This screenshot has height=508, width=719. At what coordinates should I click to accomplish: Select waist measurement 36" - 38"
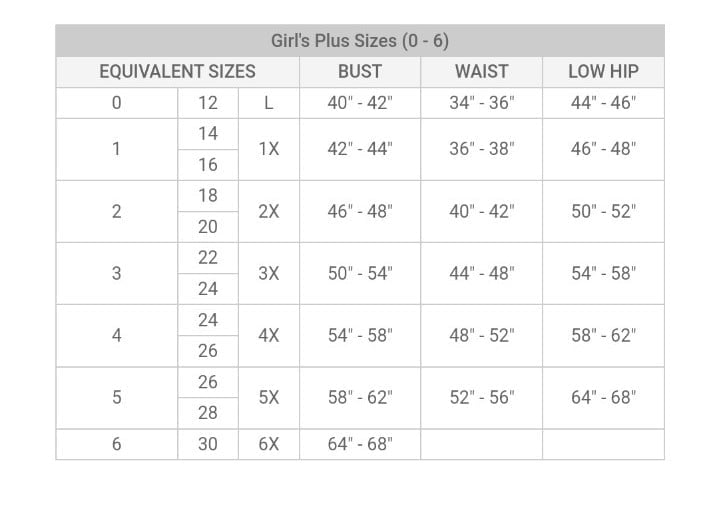click(x=481, y=149)
